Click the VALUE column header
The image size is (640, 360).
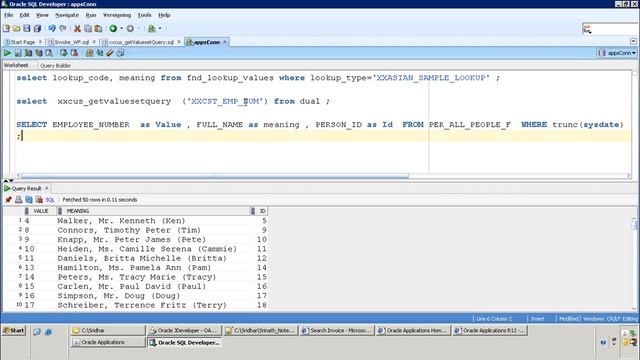tap(41, 211)
